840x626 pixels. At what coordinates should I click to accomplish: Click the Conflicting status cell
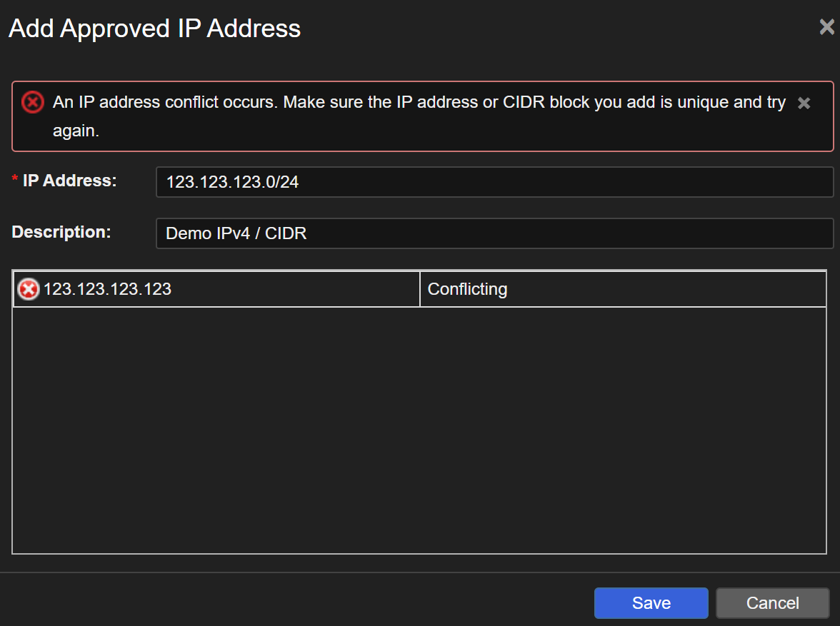(621, 289)
